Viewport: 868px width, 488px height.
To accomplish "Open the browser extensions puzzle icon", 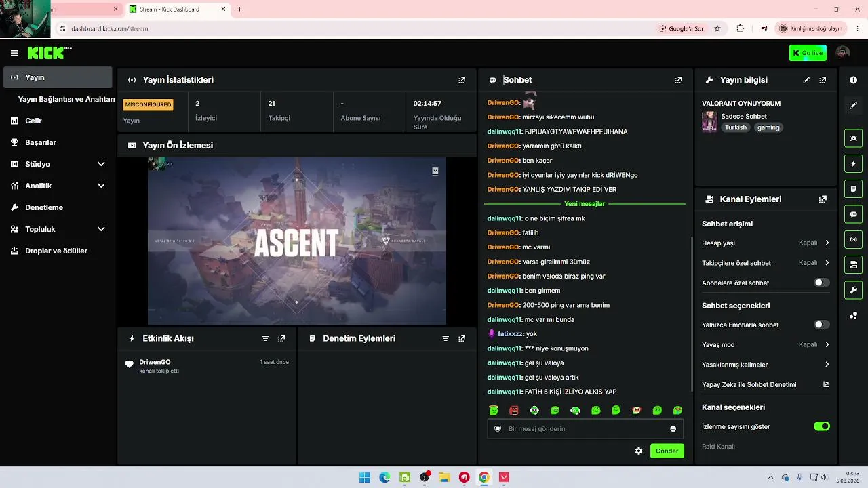I will 740,28.
